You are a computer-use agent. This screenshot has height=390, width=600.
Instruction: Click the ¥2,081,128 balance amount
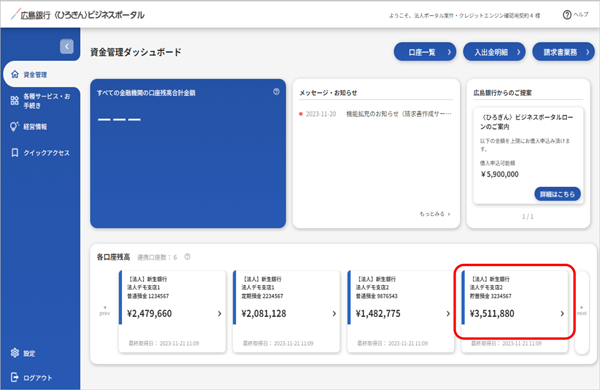pyautogui.click(x=264, y=313)
